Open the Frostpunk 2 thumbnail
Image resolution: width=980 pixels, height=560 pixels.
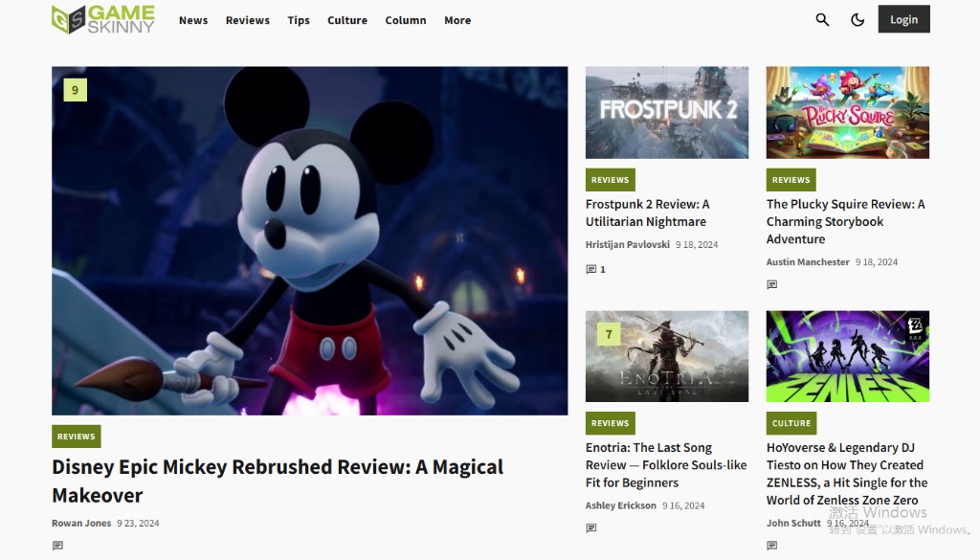[x=667, y=113]
